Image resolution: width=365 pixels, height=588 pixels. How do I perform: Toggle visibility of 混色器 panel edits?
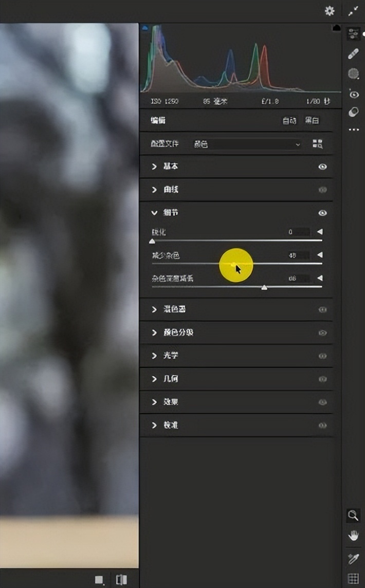tap(322, 309)
